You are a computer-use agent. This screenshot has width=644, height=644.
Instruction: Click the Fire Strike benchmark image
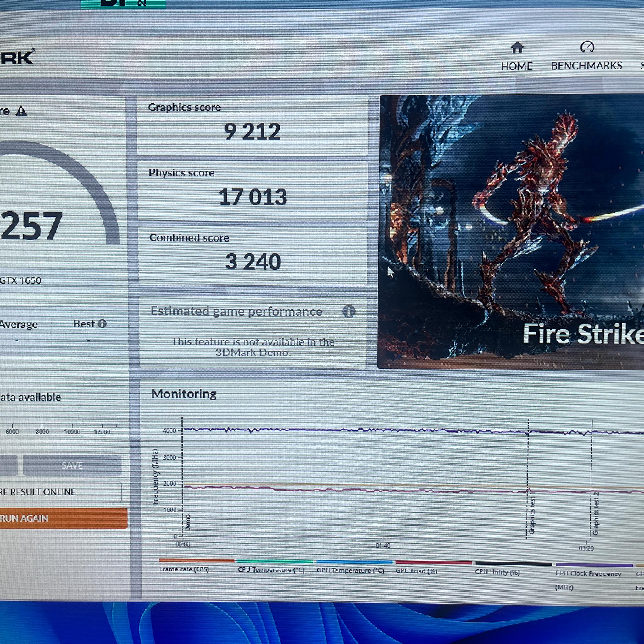(511, 232)
